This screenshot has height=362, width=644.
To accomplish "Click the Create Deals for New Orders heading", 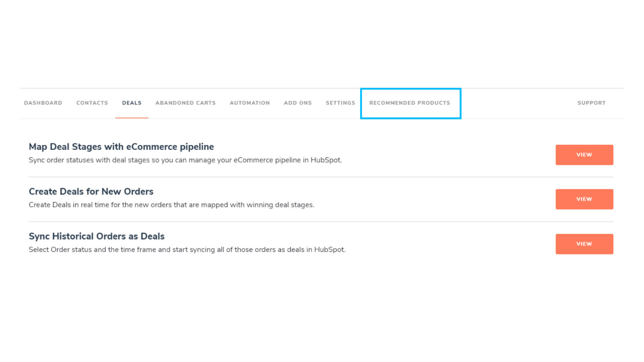I will coord(91,191).
